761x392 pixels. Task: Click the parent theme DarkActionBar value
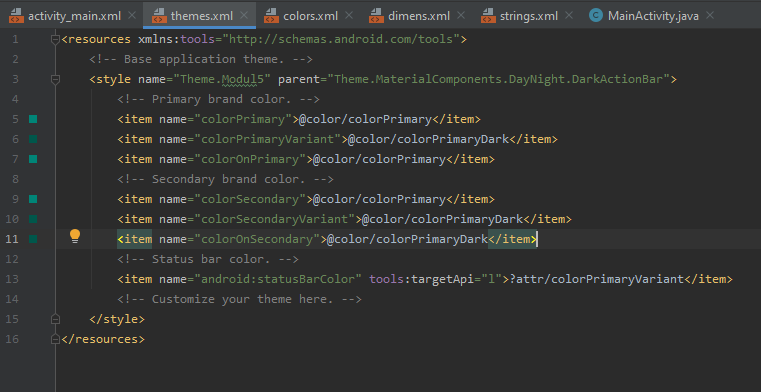pyautogui.click(x=498, y=79)
